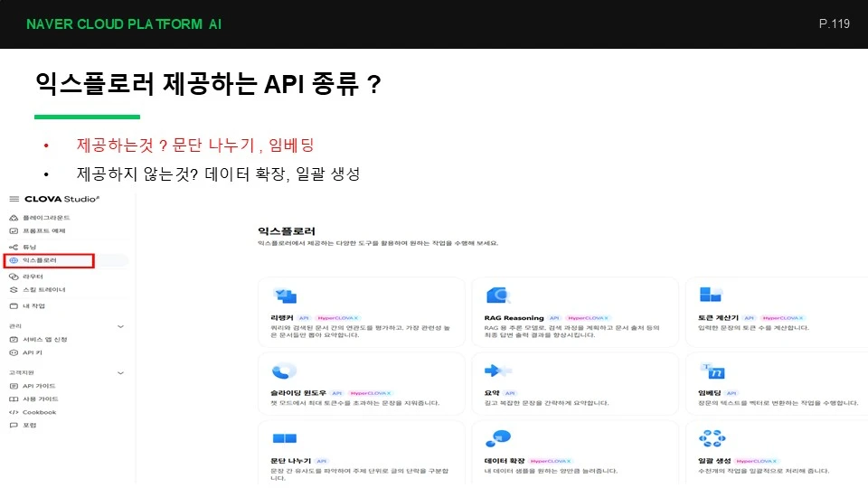Click the 슬라이딩 윈도우 card icon
868x488 pixels.
285,371
